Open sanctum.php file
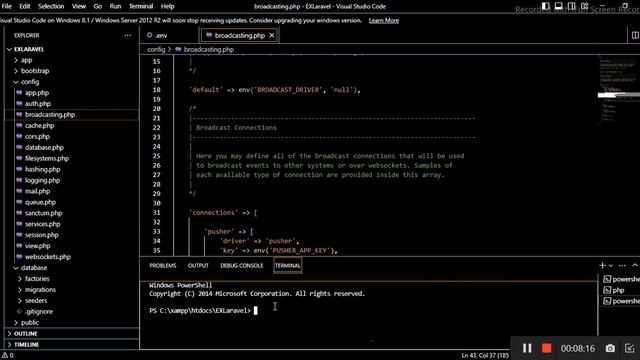The height and width of the screenshot is (360, 640). (x=44, y=213)
